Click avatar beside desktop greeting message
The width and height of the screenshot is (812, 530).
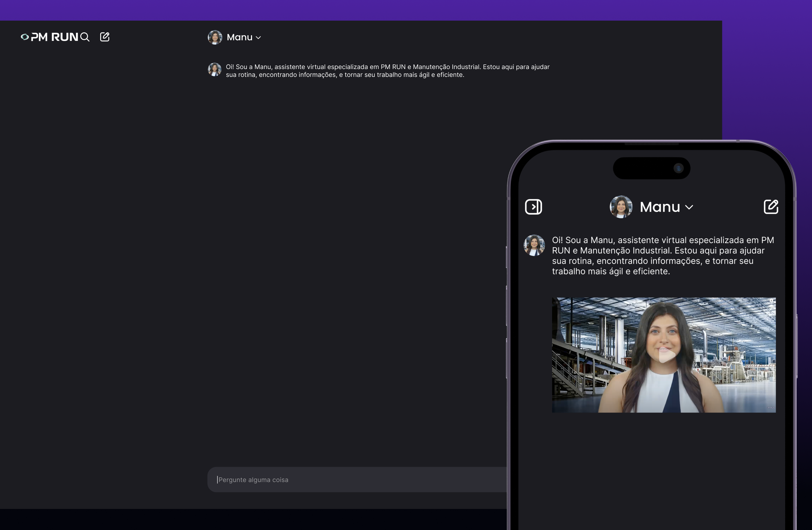click(x=215, y=70)
